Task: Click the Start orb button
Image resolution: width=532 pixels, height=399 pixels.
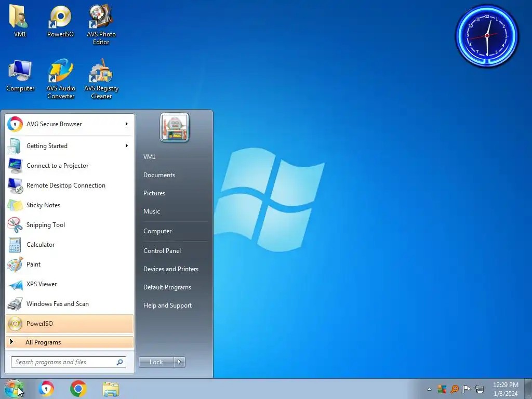Action: (14, 389)
